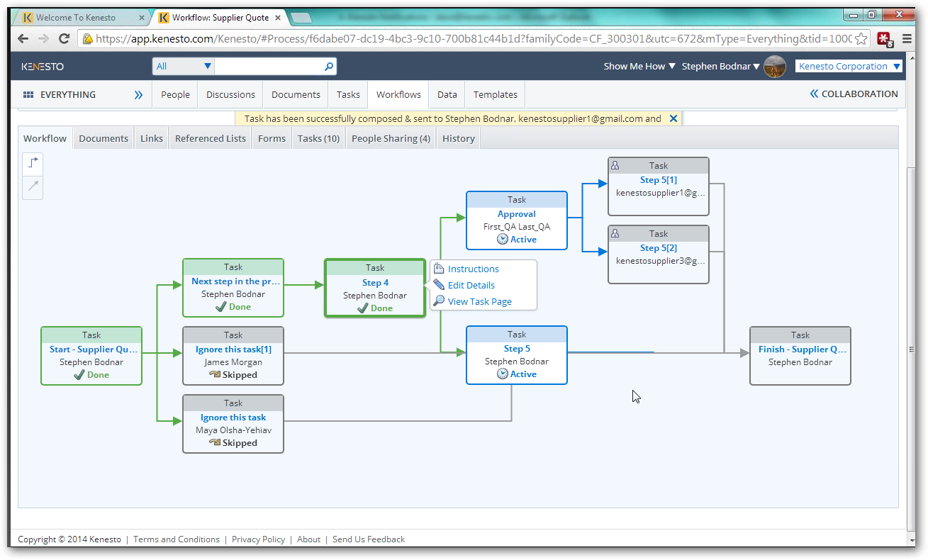Open the Terms and Conditions link
The width and height of the screenshot is (928, 560).
coord(177,539)
